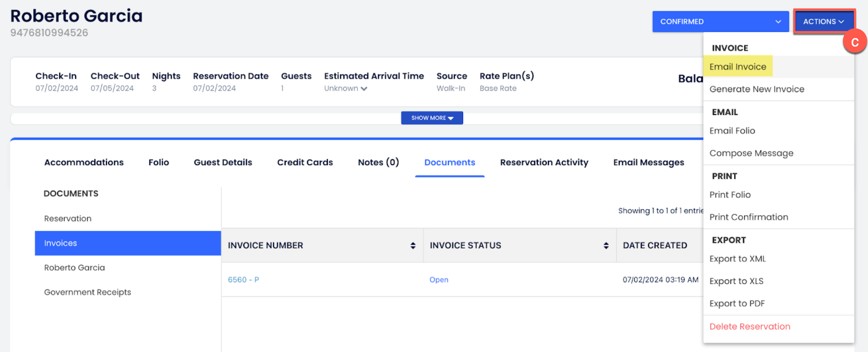Click the Base Rate plan value
This screenshot has height=352, width=868.
point(498,88)
